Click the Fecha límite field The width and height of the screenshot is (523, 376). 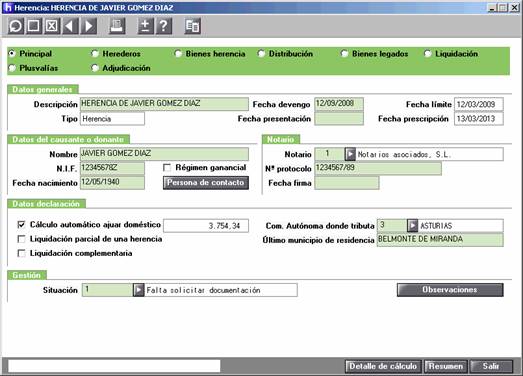[x=479, y=104]
